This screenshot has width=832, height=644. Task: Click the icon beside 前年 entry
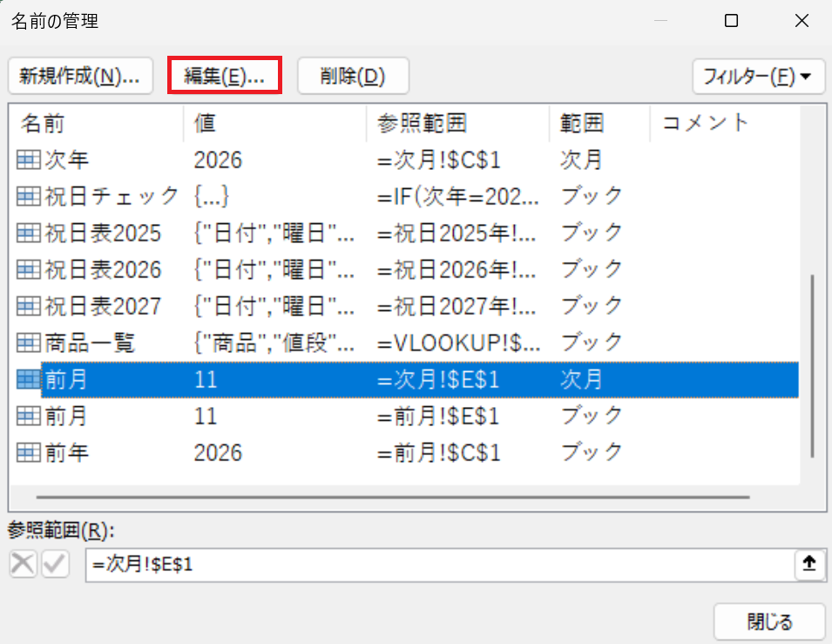29,452
